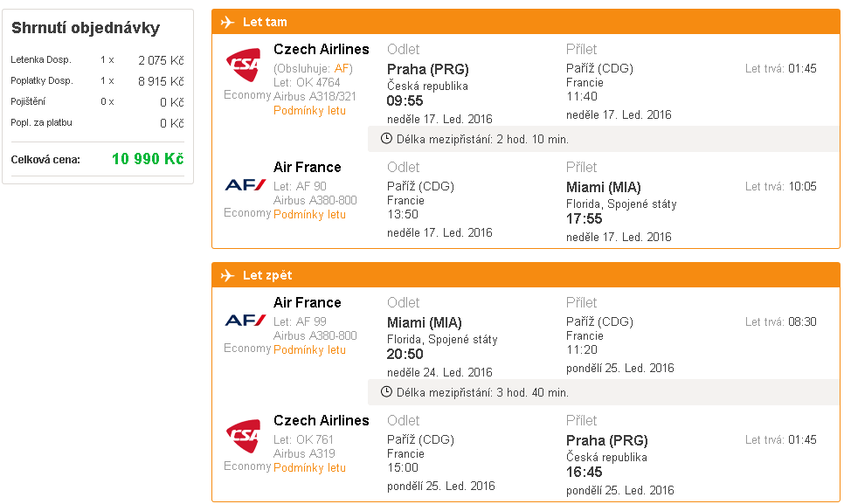Image resolution: width=844 pixels, height=504 pixels.
Task: Select the Let zpět header bar
Action: click(x=525, y=275)
